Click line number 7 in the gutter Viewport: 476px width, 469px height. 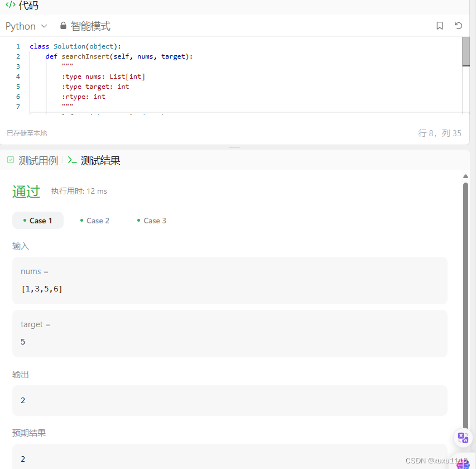pyautogui.click(x=18, y=106)
